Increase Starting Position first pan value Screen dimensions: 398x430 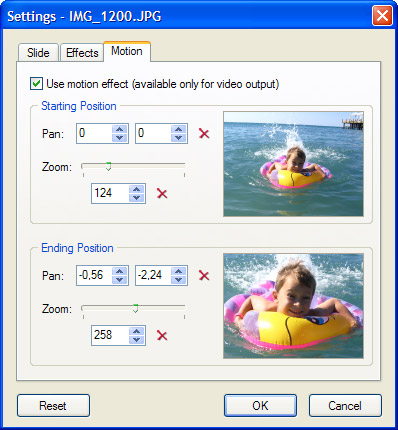(120, 129)
